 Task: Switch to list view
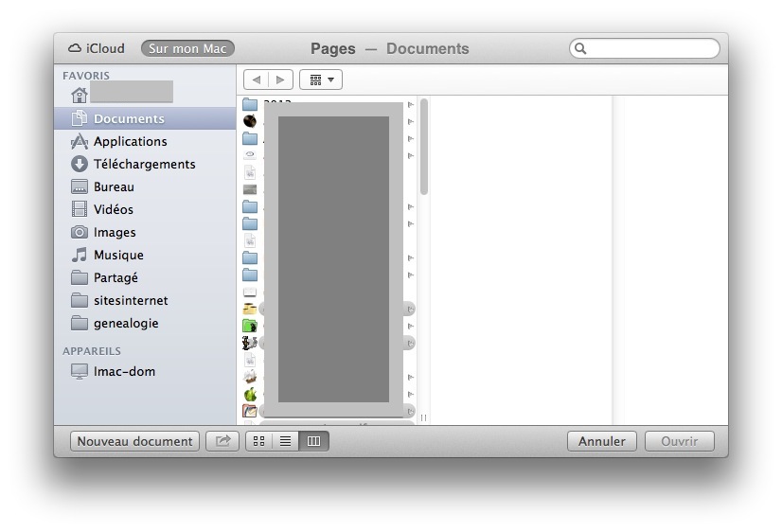(x=285, y=441)
